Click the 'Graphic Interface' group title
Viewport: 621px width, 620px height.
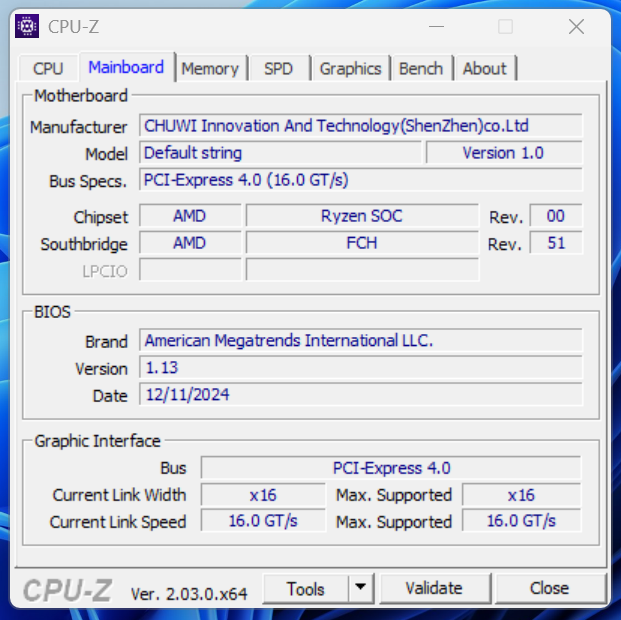(x=97, y=441)
